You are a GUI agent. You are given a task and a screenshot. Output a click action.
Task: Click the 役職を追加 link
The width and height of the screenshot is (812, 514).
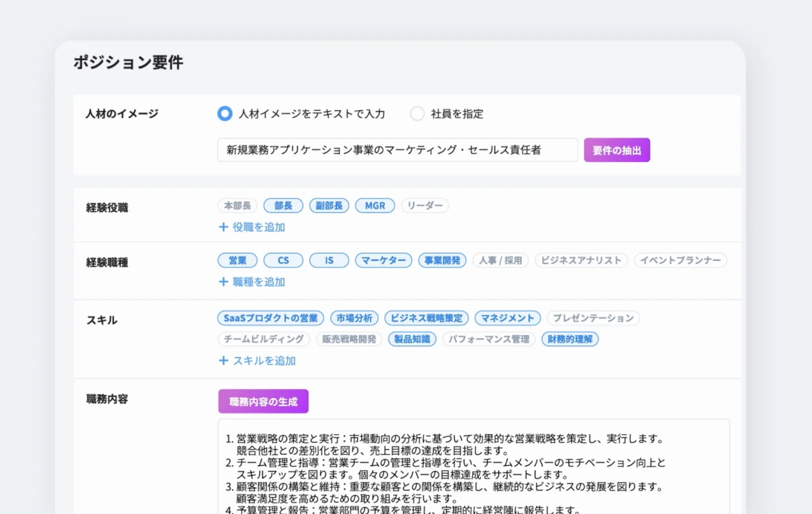(258, 226)
